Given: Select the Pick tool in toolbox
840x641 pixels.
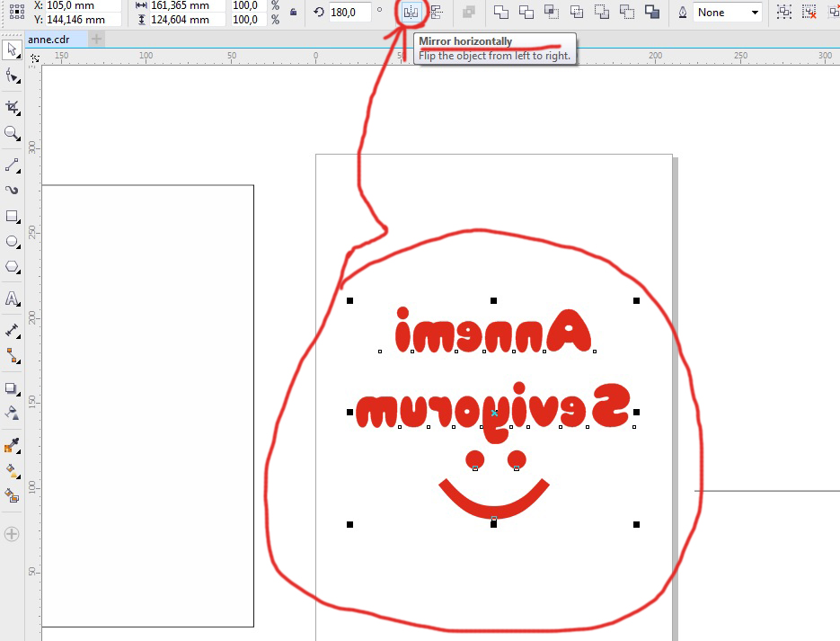Looking at the screenshot, I should 13,49.
